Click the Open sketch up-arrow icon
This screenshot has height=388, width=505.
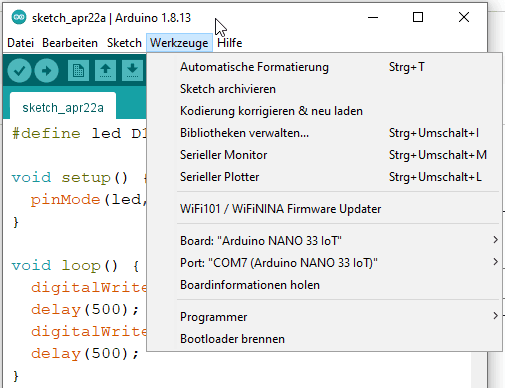click(x=105, y=70)
